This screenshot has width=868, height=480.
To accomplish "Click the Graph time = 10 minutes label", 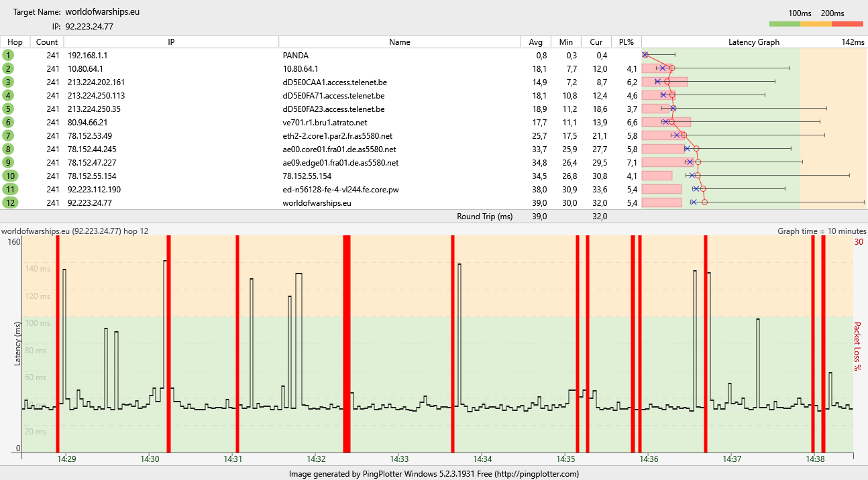I will [x=812, y=231].
